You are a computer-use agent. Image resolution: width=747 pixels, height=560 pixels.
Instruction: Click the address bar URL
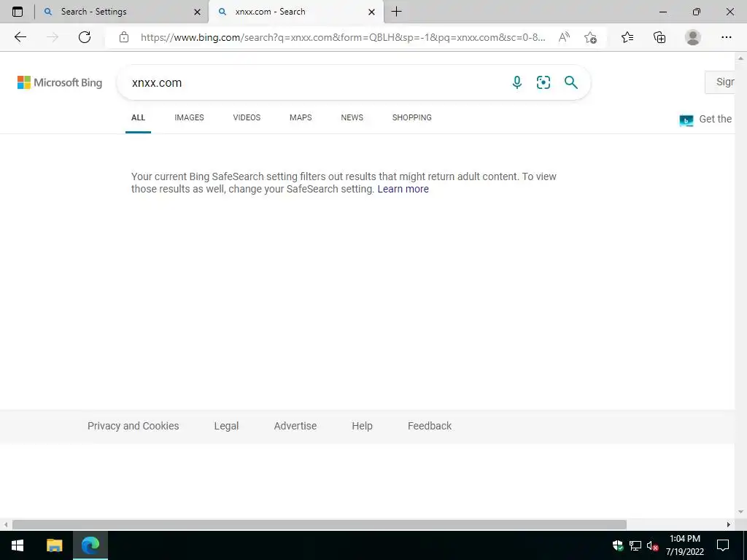coord(343,37)
